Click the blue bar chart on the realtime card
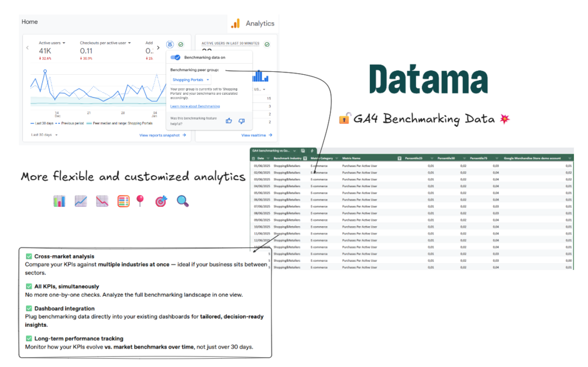This screenshot has width=588, height=367. [x=260, y=76]
